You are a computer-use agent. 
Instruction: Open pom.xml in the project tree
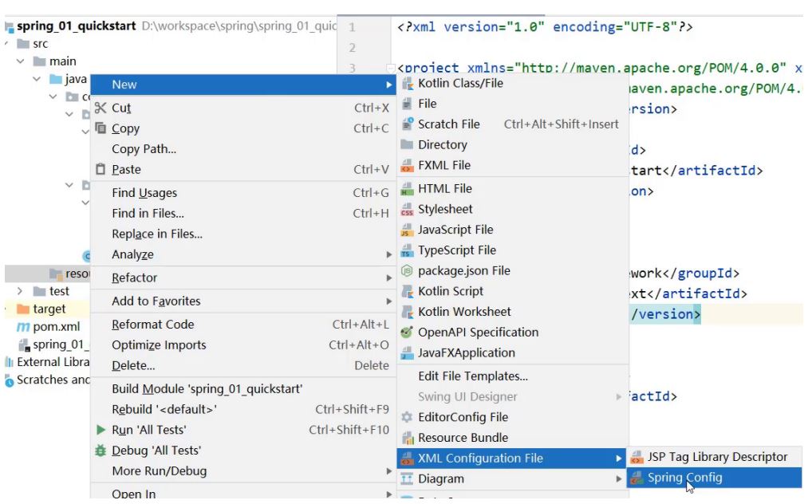pos(56,327)
